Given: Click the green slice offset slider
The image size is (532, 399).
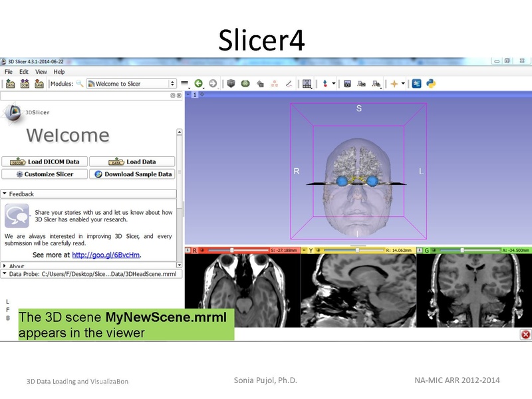Looking at the screenshot, I should pyautogui.click(x=470, y=251).
